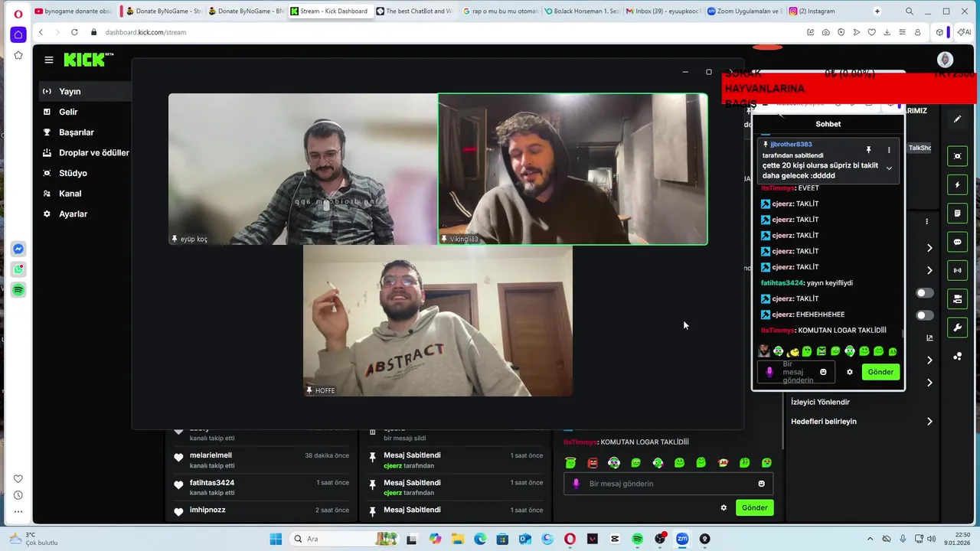Click the message field in Sohbet popup
The width and height of the screenshot is (980, 551).
tap(796, 372)
